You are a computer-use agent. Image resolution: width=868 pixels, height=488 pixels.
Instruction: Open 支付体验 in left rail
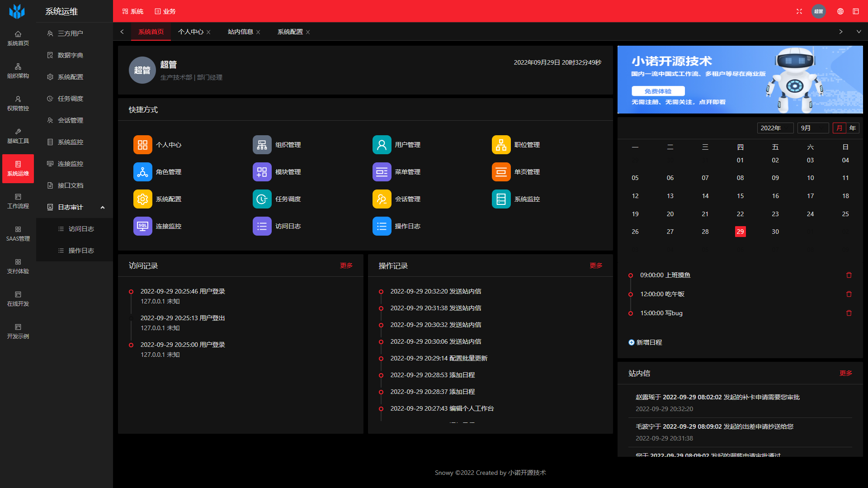pos(18,266)
